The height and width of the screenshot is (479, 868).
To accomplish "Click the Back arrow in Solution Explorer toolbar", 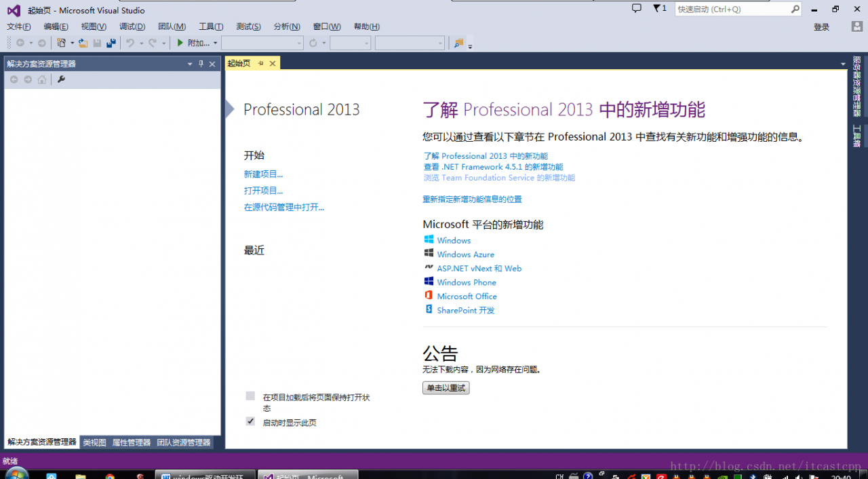I will click(14, 79).
